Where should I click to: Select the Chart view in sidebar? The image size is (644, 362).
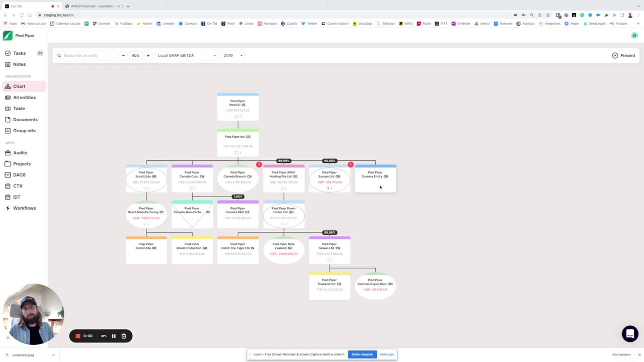[x=24, y=86]
